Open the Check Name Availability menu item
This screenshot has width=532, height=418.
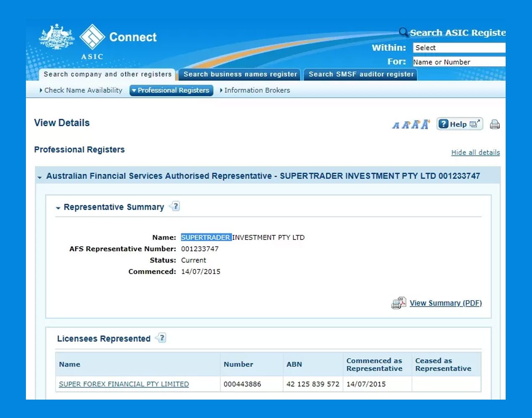(x=83, y=90)
